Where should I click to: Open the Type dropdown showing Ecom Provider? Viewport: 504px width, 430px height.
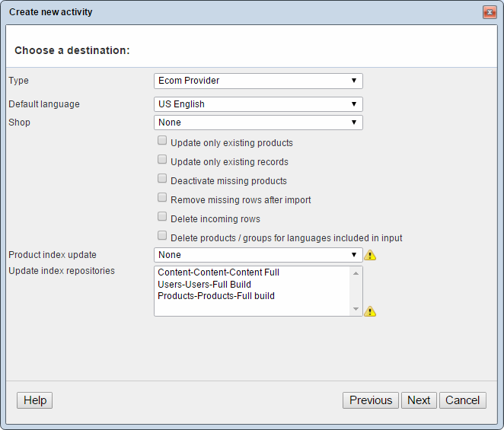point(258,81)
